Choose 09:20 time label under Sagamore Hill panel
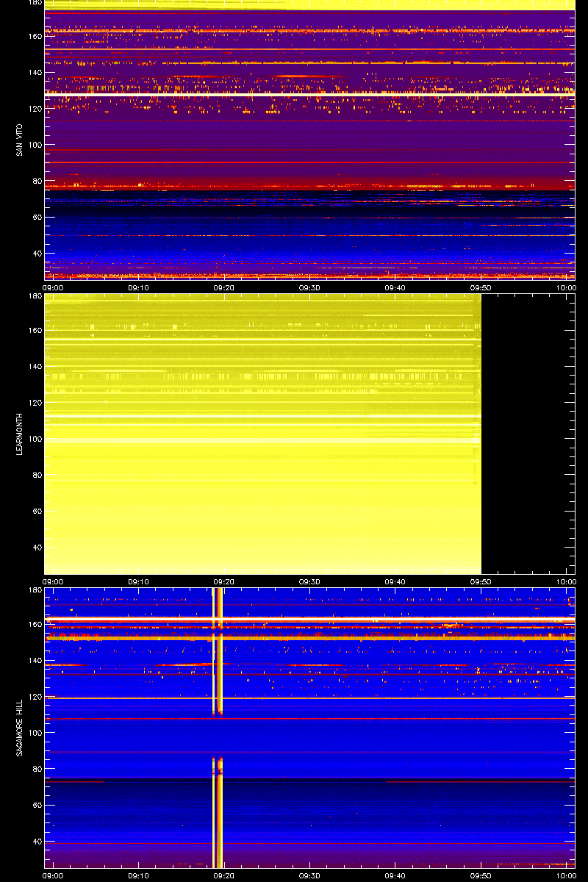588x882 pixels. tap(224, 875)
